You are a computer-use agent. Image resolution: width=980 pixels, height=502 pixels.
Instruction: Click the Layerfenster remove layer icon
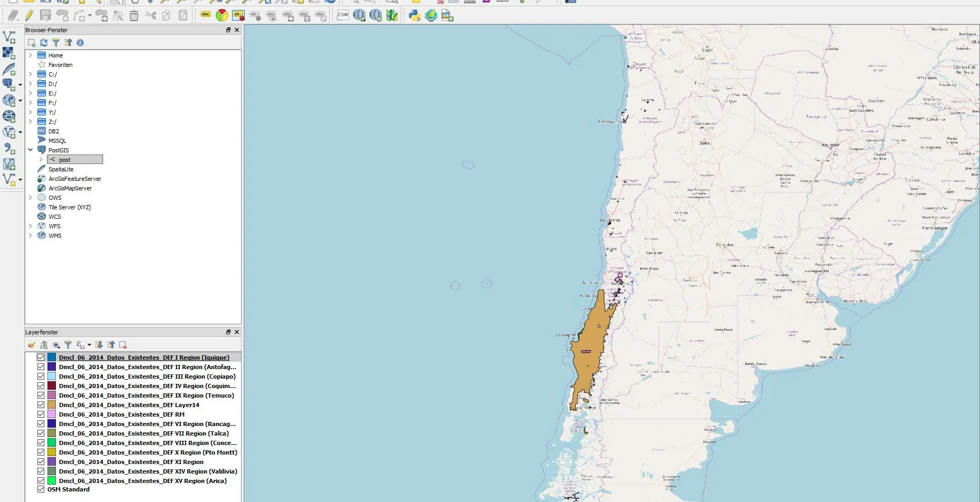[x=123, y=345]
